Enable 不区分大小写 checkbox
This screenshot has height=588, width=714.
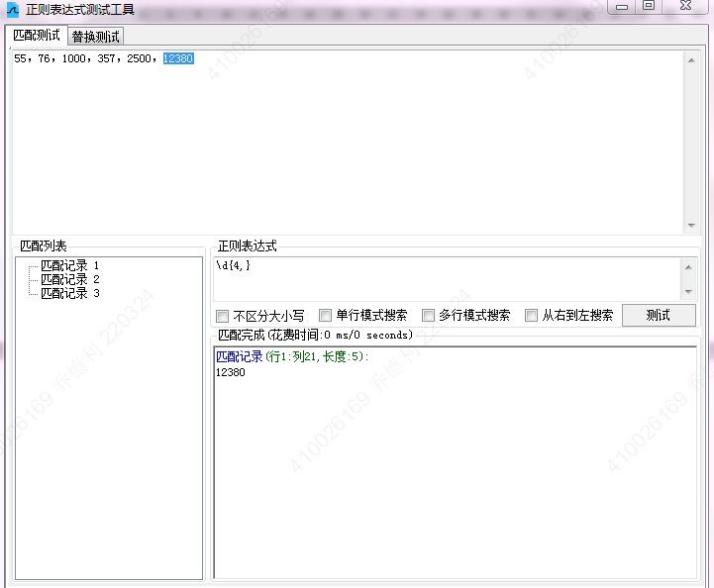click(222, 316)
